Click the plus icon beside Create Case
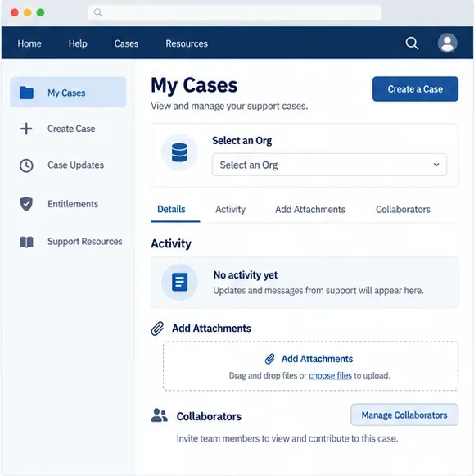This screenshot has height=476, width=474. [26, 129]
